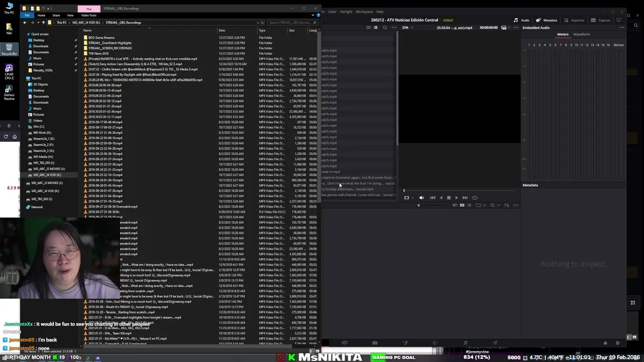Click the stop button in Resolve viewer
Screen dimensions: 644x362
[449, 198]
